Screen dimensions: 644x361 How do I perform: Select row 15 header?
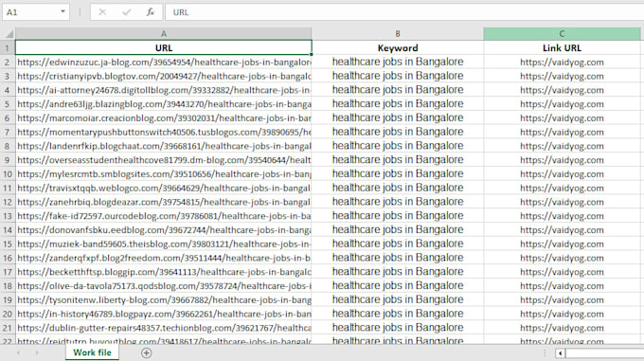click(8, 244)
